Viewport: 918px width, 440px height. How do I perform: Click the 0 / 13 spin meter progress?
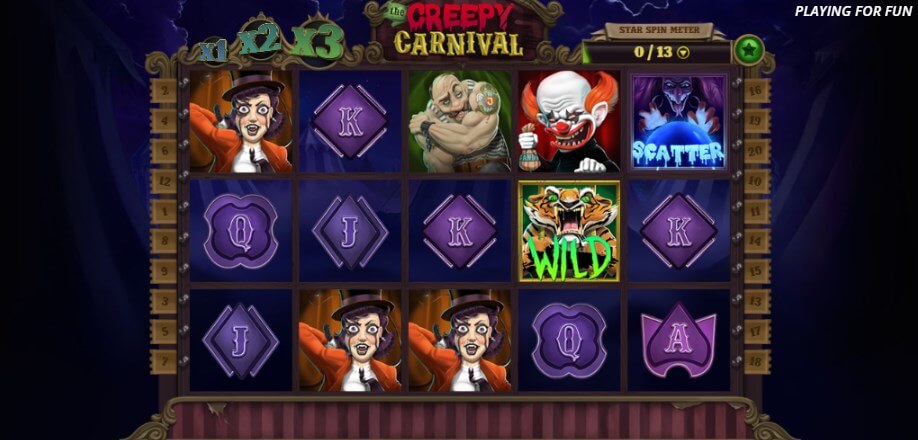click(653, 52)
